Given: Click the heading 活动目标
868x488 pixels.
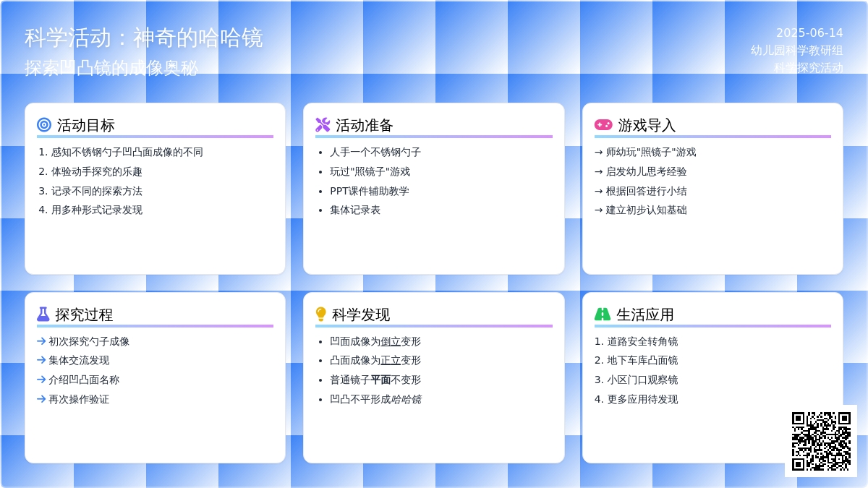Looking at the screenshot, I should [86, 125].
